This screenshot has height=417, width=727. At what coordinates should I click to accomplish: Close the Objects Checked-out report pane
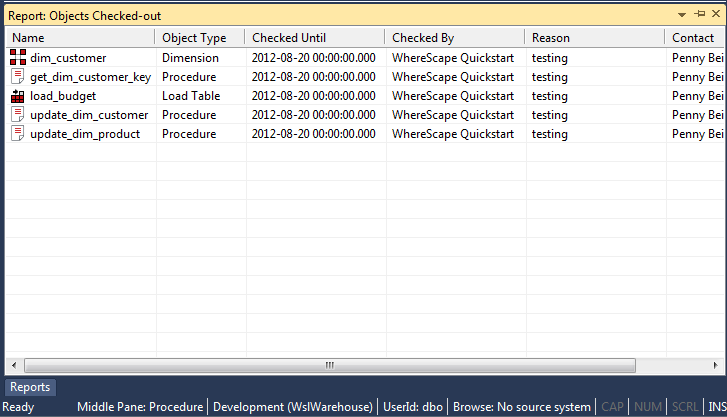tap(713, 15)
